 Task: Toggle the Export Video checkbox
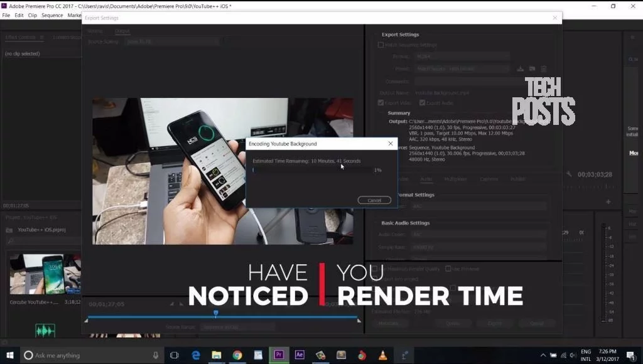pyautogui.click(x=381, y=102)
